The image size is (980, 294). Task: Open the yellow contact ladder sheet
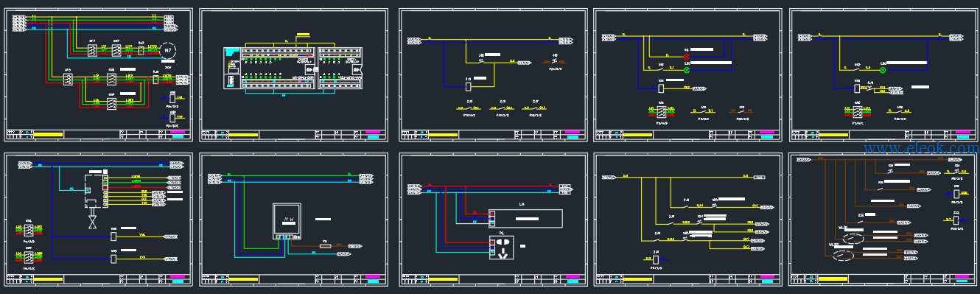point(687,220)
